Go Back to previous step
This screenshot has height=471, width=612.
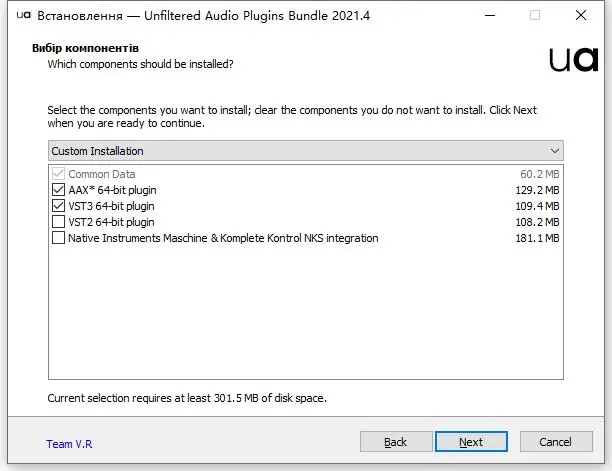[x=396, y=442]
